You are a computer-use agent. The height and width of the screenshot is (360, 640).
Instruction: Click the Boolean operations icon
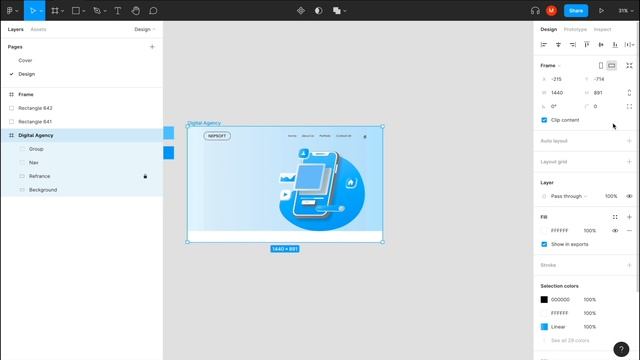tap(337, 11)
